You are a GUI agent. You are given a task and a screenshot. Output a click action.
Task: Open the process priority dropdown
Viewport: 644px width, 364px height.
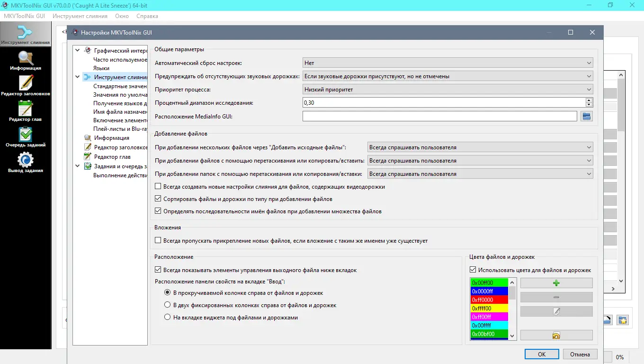pos(447,89)
